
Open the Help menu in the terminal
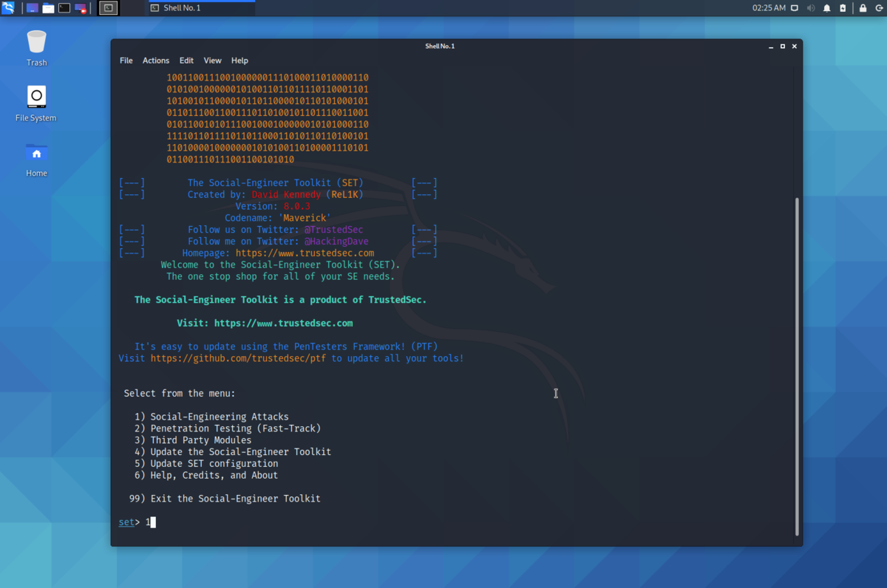coord(239,61)
